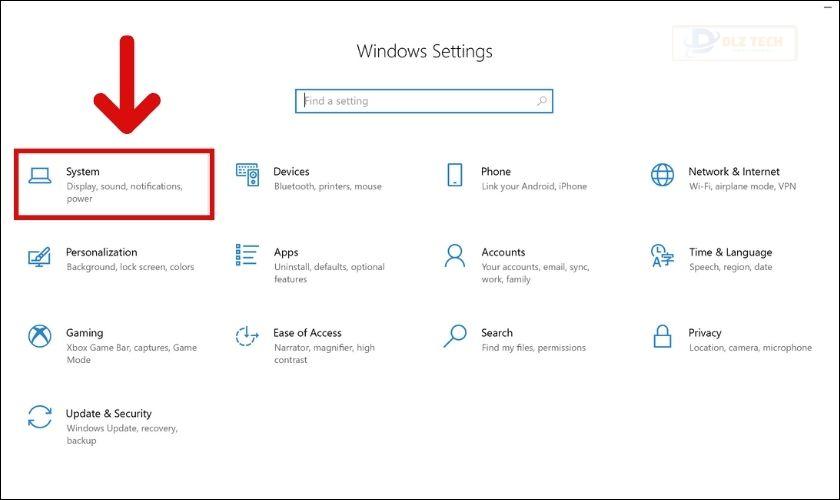Click the Windows Settings heading
The height and width of the screenshot is (500, 840).
424,51
